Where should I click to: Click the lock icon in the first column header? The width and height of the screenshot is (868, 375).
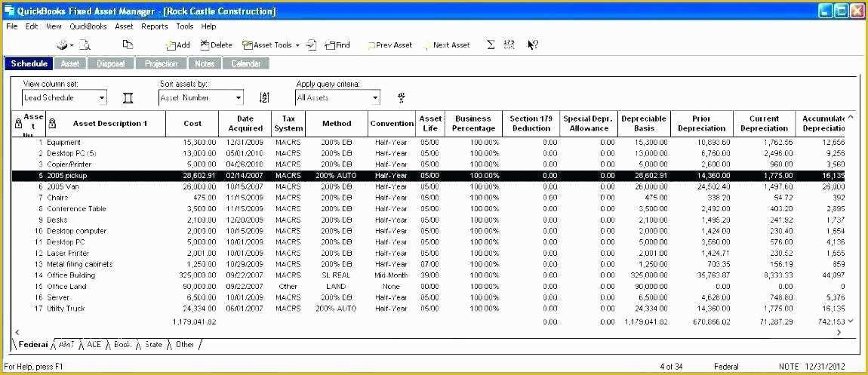(x=17, y=124)
